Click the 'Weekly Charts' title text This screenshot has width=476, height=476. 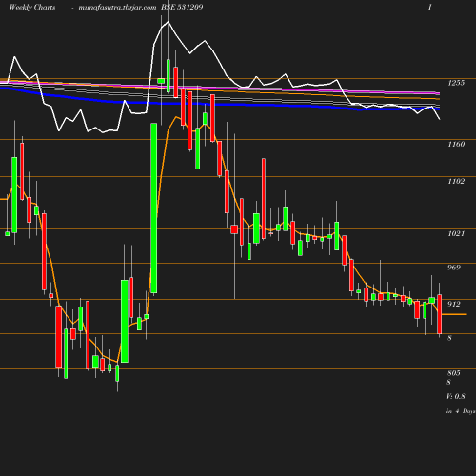pos(32,7)
